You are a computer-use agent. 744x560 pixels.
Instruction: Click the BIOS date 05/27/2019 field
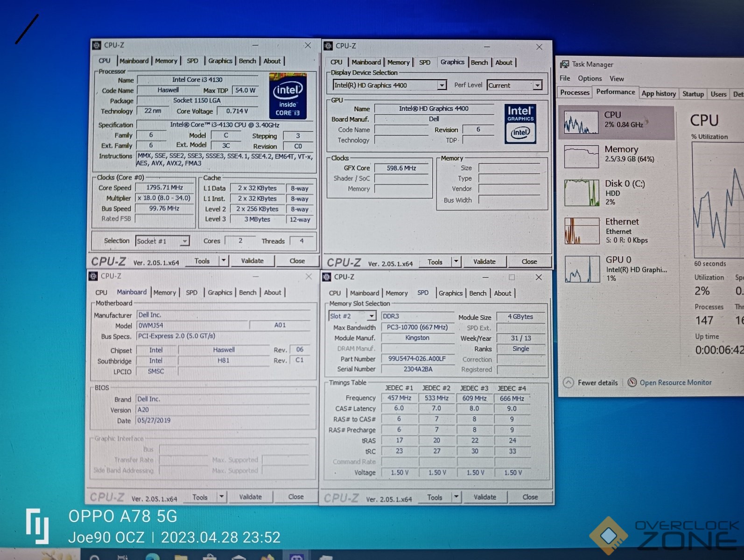pos(223,420)
